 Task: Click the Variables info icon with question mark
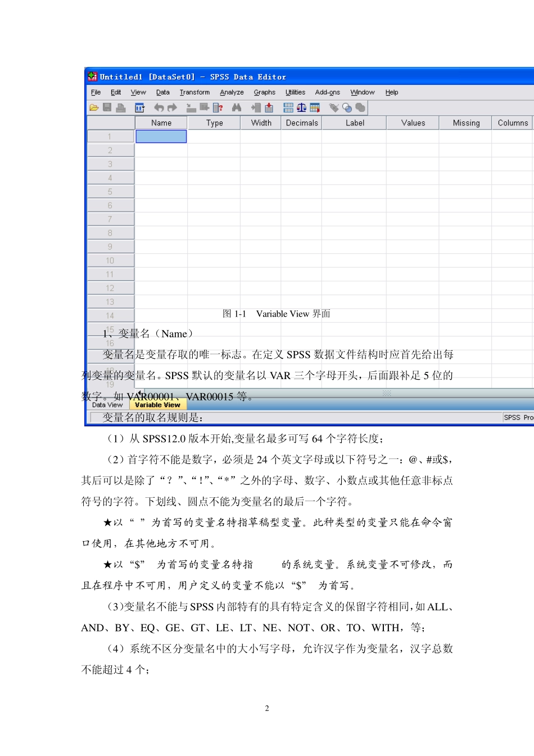click(218, 108)
